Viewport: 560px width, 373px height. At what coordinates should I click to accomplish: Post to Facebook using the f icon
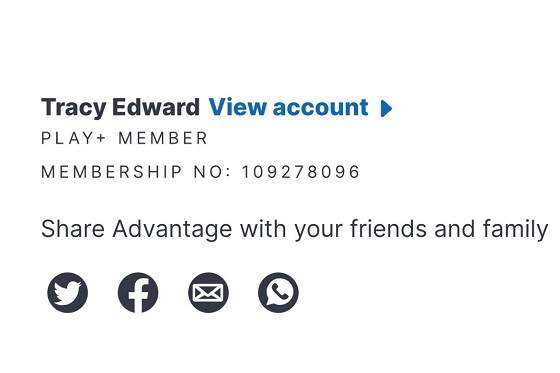(138, 293)
